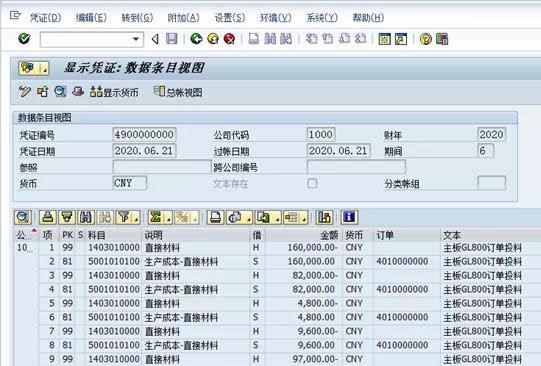
Task: Click the 凭证编号 field 4900000000
Action: coord(144,135)
